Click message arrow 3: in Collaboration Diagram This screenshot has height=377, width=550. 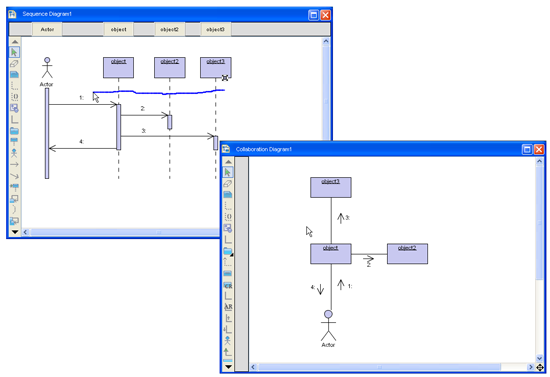tap(341, 218)
